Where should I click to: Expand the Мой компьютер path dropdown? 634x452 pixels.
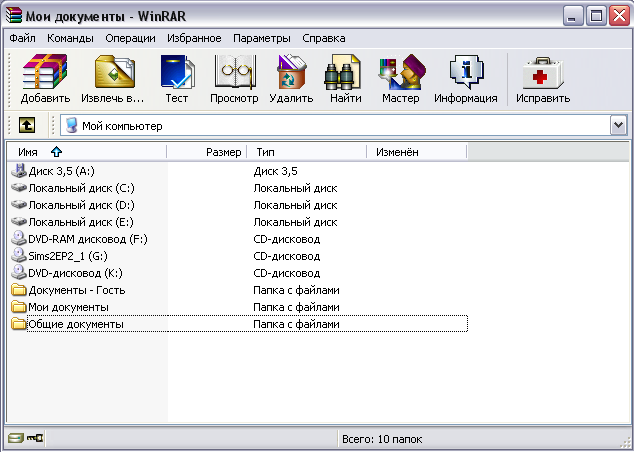[x=618, y=126]
